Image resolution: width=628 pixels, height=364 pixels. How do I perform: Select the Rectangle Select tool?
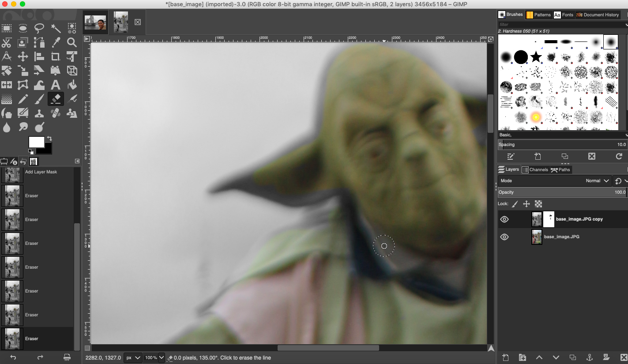coord(7,29)
